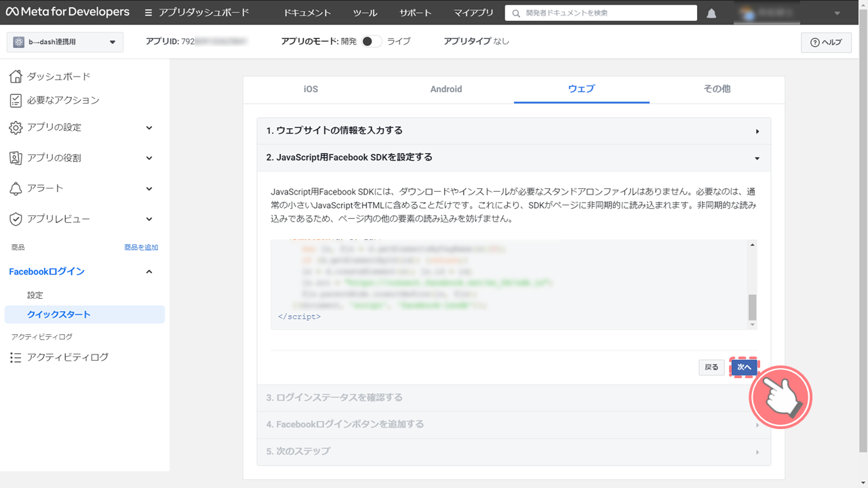
Task: Switch to Android tab
Action: 446,89
